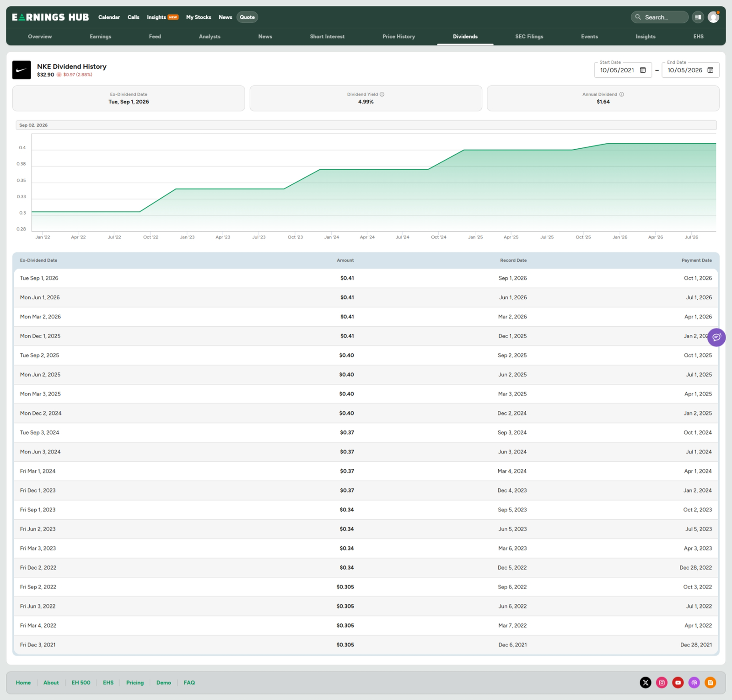Image resolution: width=732 pixels, height=700 pixels.
Task: Click the Jan '24 label on the chart axis
Action: point(332,237)
